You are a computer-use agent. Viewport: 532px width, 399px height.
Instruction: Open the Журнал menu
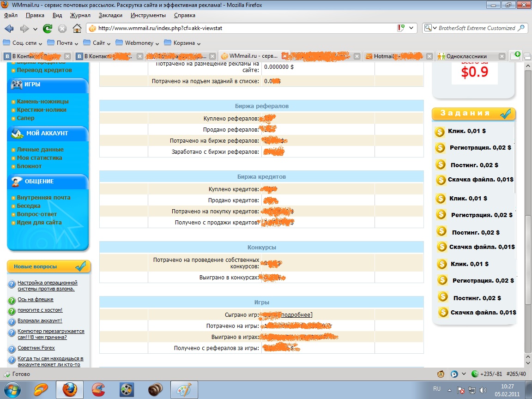coord(80,15)
